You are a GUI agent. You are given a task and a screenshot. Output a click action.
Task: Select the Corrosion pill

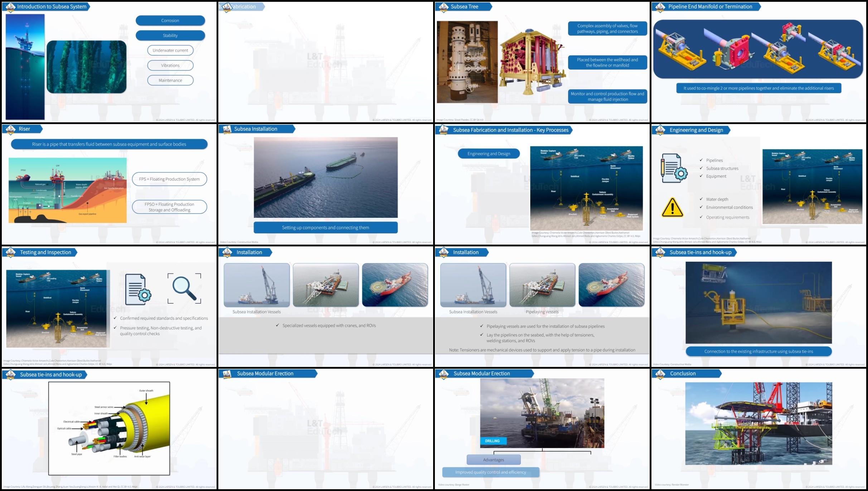pos(170,21)
